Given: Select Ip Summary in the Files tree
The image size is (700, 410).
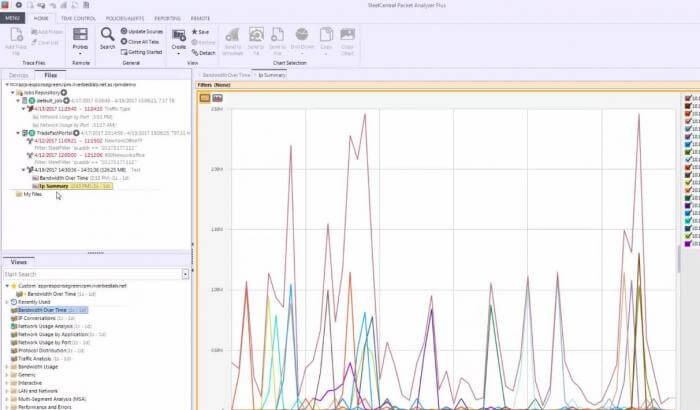Looking at the screenshot, I should pos(72,186).
